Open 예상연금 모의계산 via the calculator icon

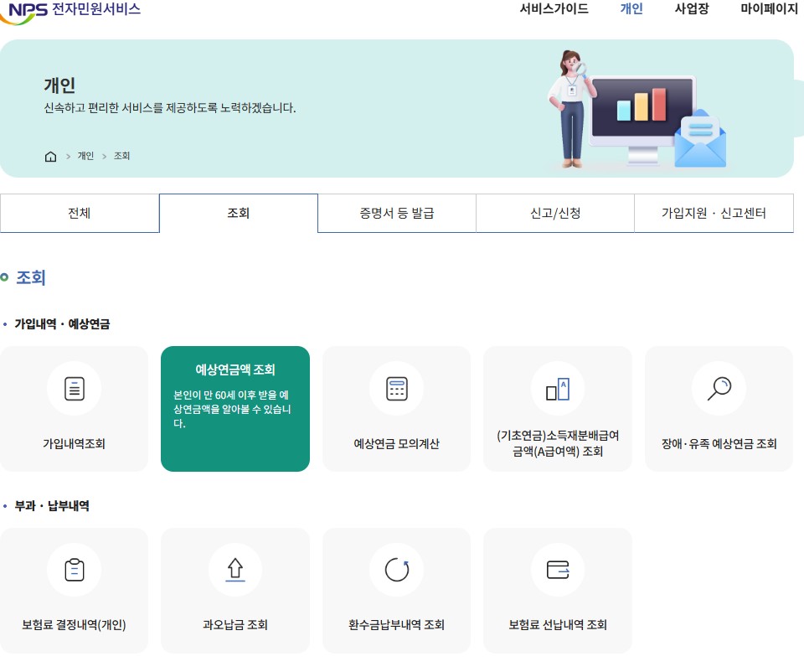396,388
